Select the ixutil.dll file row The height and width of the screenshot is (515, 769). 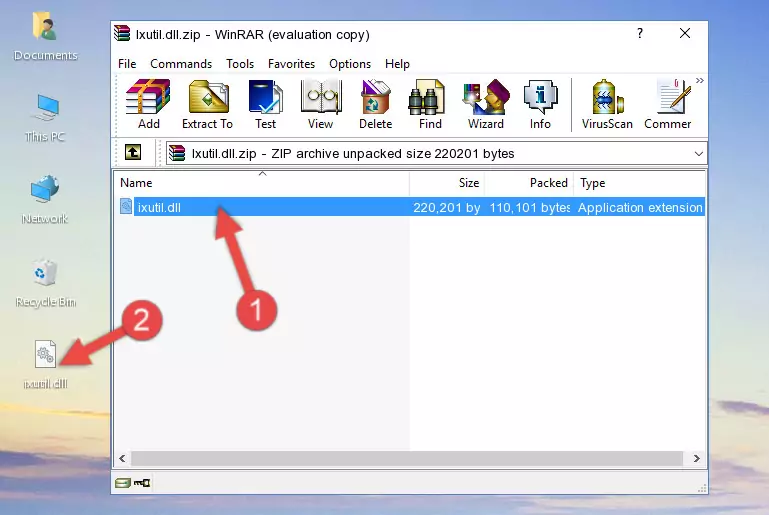coord(411,207)
